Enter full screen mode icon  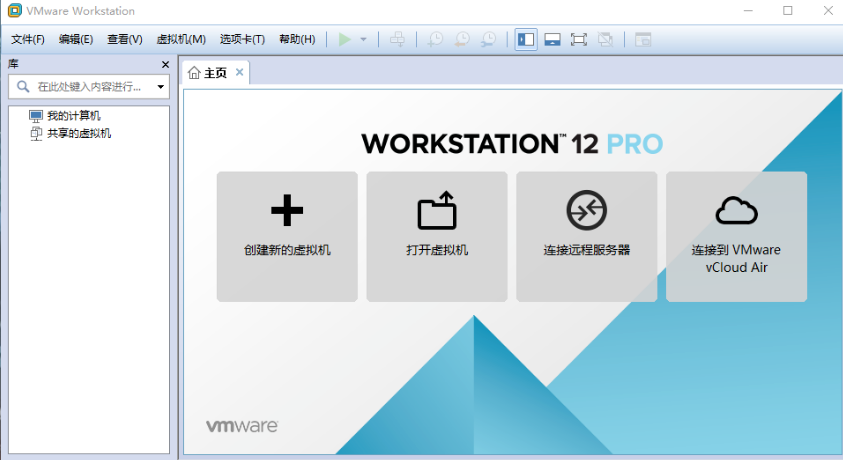(x=578, y=39)
